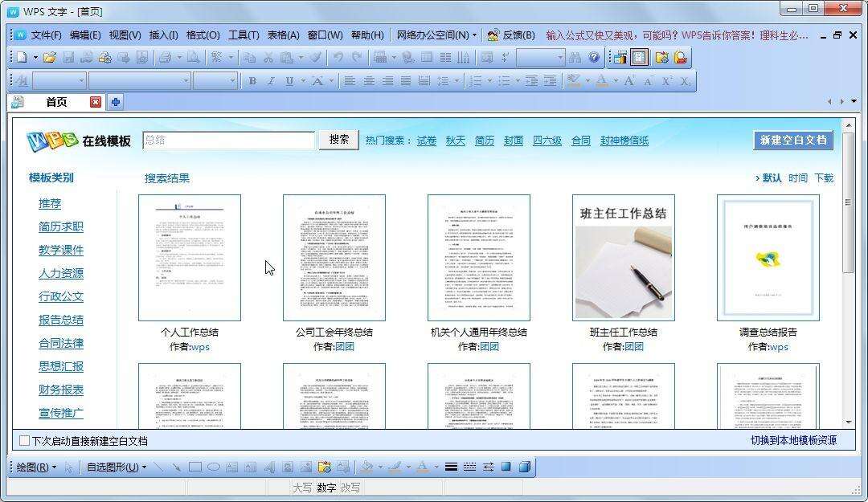Open the 工具(T) menu
Image resolution: width=868 pixels, height=502 pixels.
pos(243,35)
